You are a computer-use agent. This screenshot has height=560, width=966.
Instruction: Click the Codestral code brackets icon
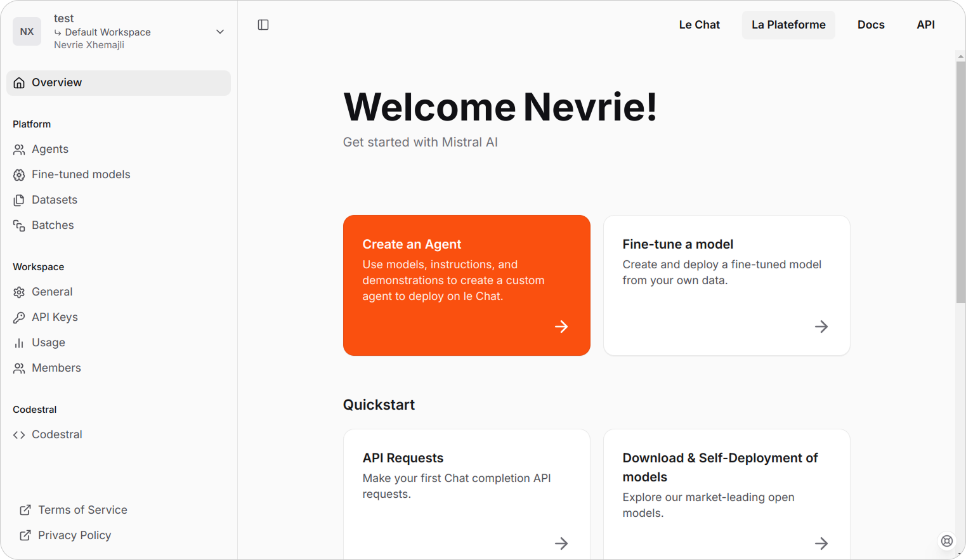[19, 435]
